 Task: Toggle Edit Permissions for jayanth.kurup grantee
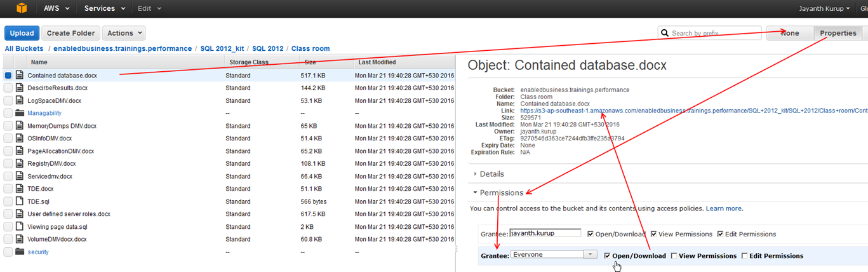coord(720,234)
